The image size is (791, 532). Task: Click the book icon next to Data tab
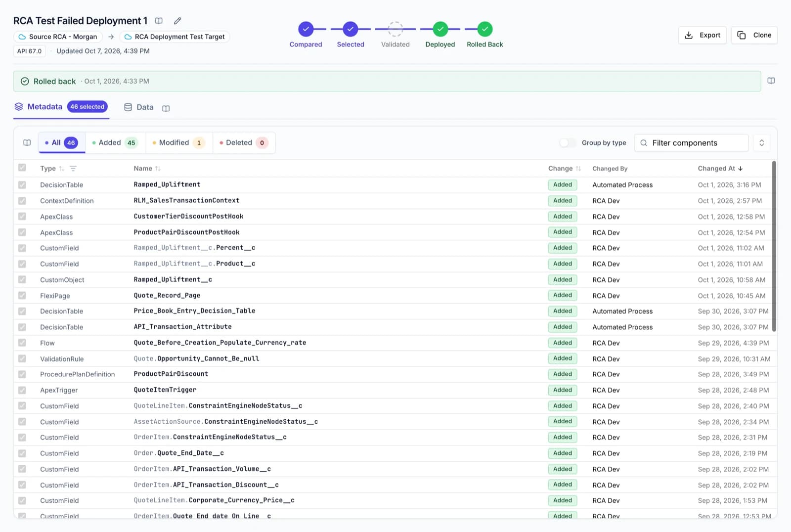(166, 108)
